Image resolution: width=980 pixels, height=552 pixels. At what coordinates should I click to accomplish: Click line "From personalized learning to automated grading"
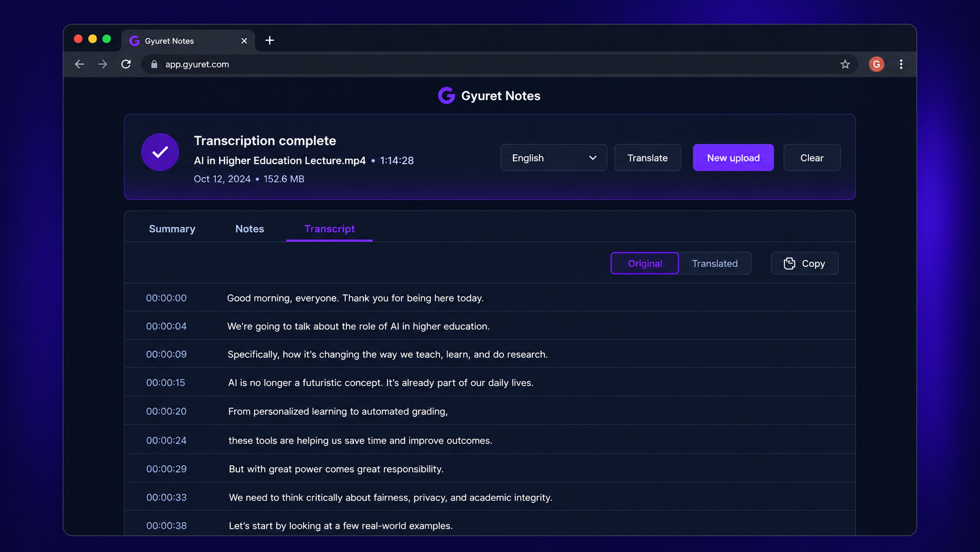(338, 411)
